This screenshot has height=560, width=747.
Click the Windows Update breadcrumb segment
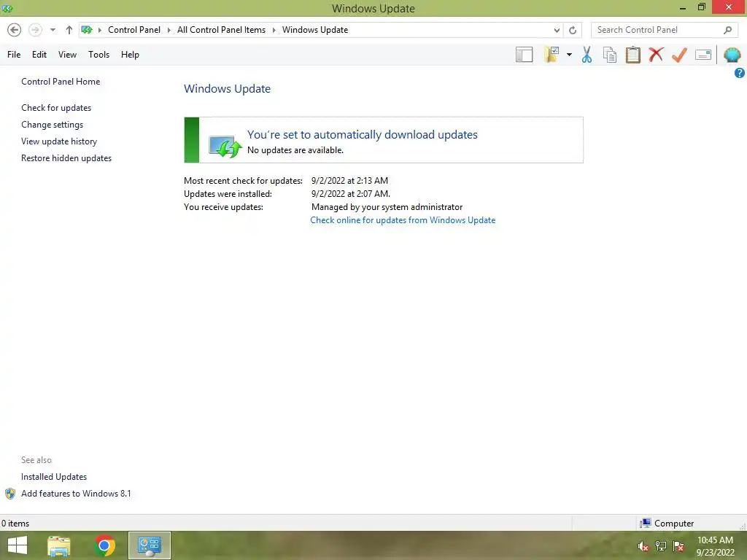coord(315,30)
